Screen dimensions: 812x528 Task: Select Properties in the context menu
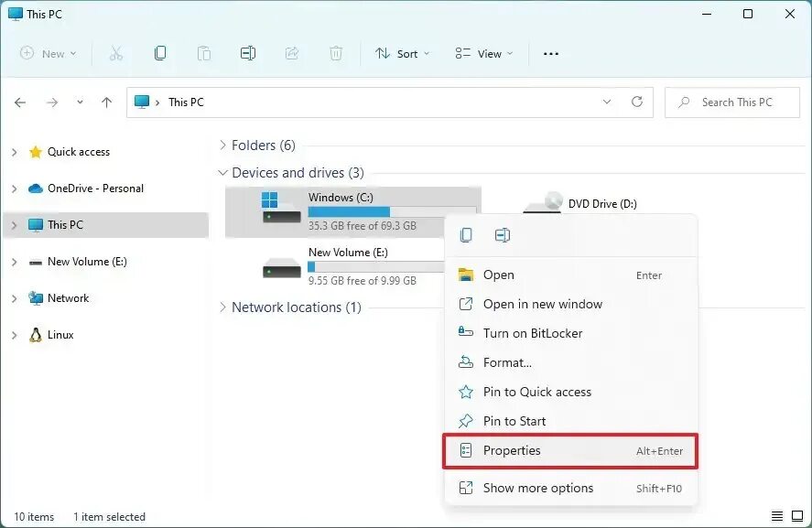point(570,451)
